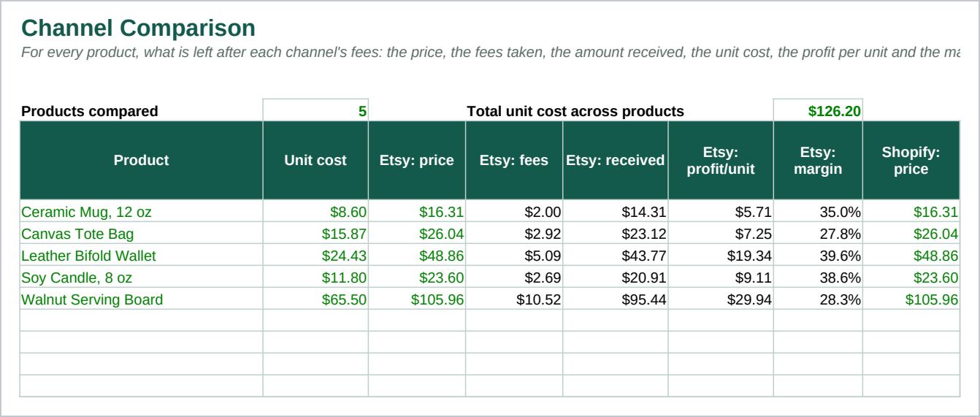Click Canvas Tote Bag unit cost $15.87
Viewport: 980px width, 417px height.
coord(315,234)
